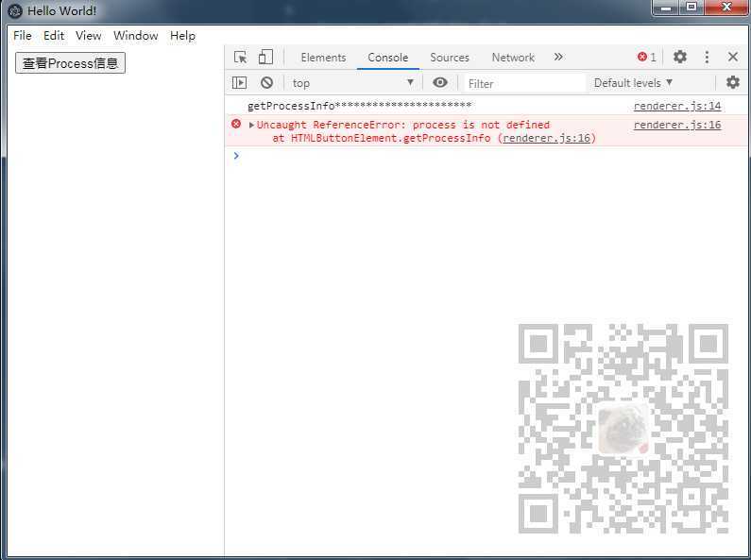Viewport: 751px width, 560px height.
Task: Click the getProcessInfo log message text
Action: click(x=360, y=106)
